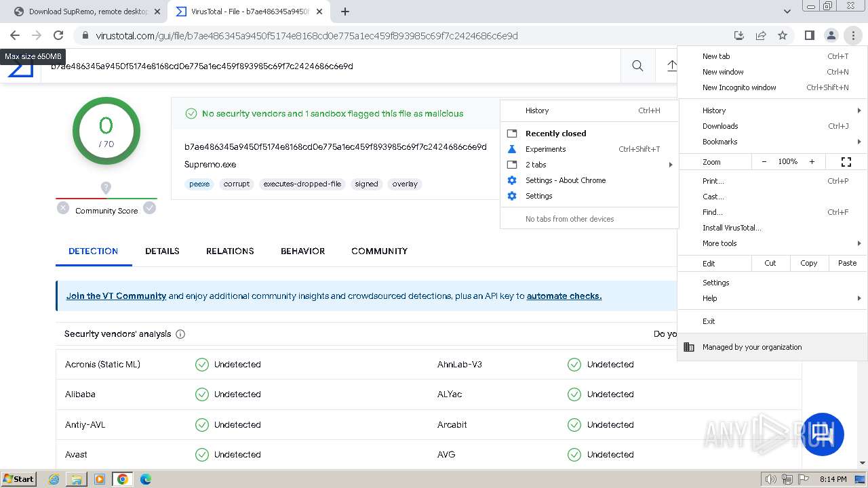Decrease zoom with minus button

tap(764, 162)
